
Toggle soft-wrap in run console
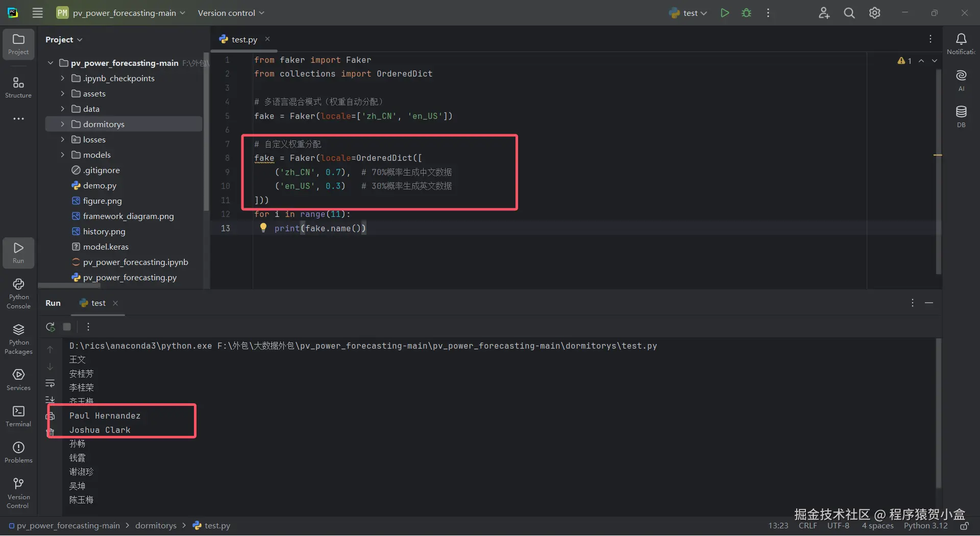[x=50, y=383]
